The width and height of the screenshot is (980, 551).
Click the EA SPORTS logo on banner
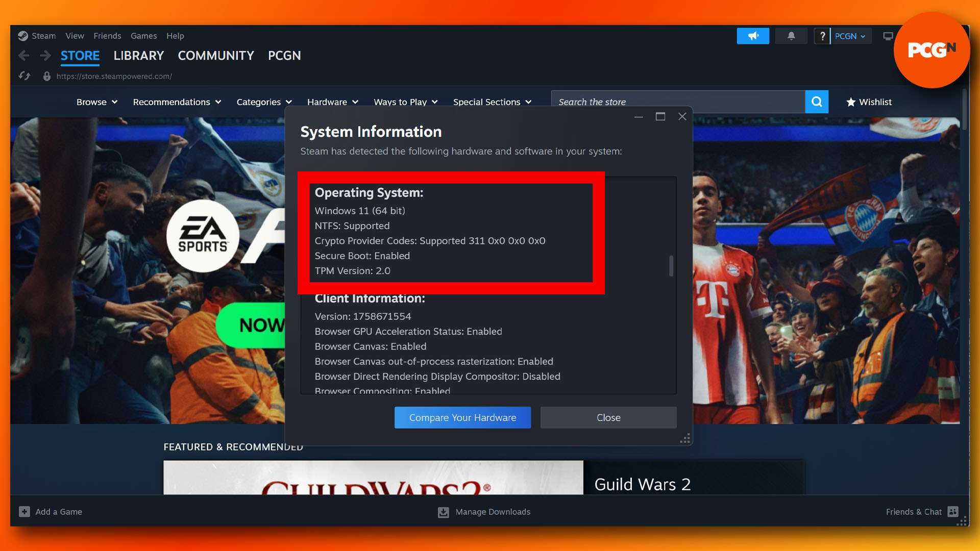[203, 236]
